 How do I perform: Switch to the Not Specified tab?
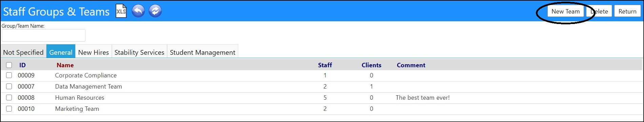pyautogui.click(x=23, y=52)
